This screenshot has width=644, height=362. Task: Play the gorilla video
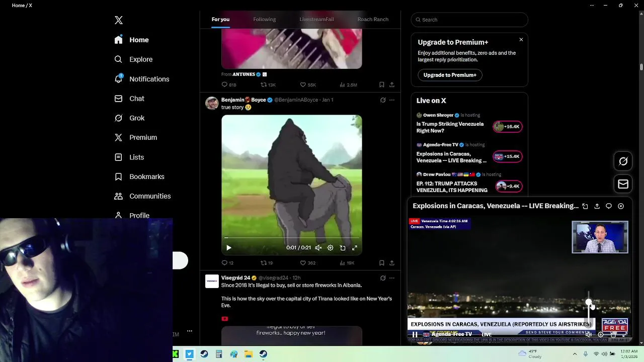click(229, 248)
